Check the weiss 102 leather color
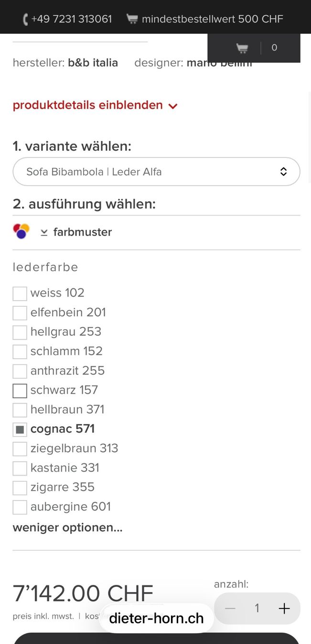Viewport: 311px width, 644px height. (20, 293)
